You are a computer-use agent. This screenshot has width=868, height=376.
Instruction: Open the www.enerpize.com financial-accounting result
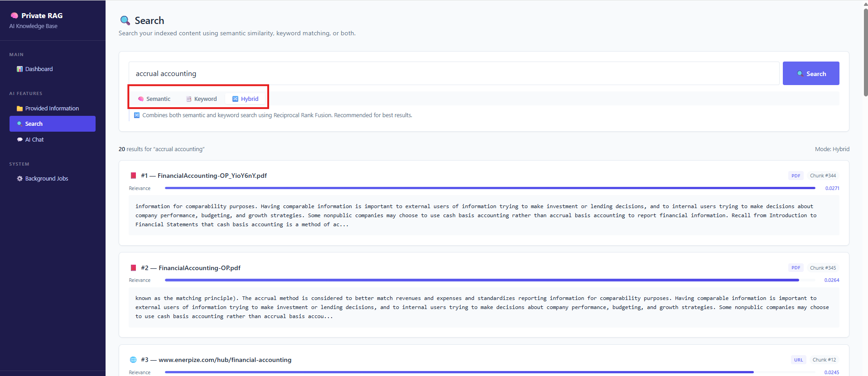[225, 360]
